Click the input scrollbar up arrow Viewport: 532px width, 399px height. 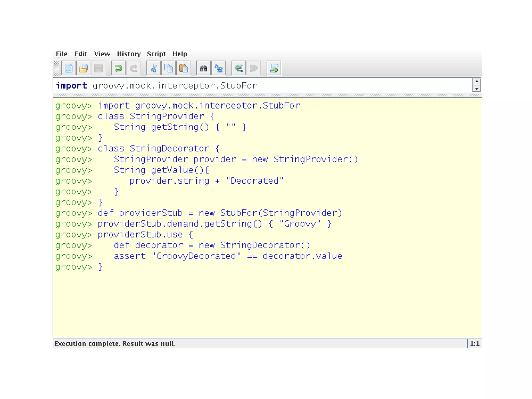click(x=476, y=82)
